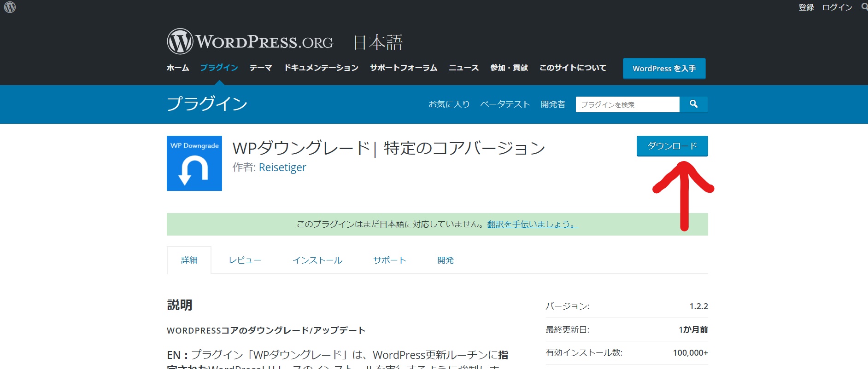Switch to the インストール tab
The width and height of the screenshot is (868, 369).
coord(317,260)
